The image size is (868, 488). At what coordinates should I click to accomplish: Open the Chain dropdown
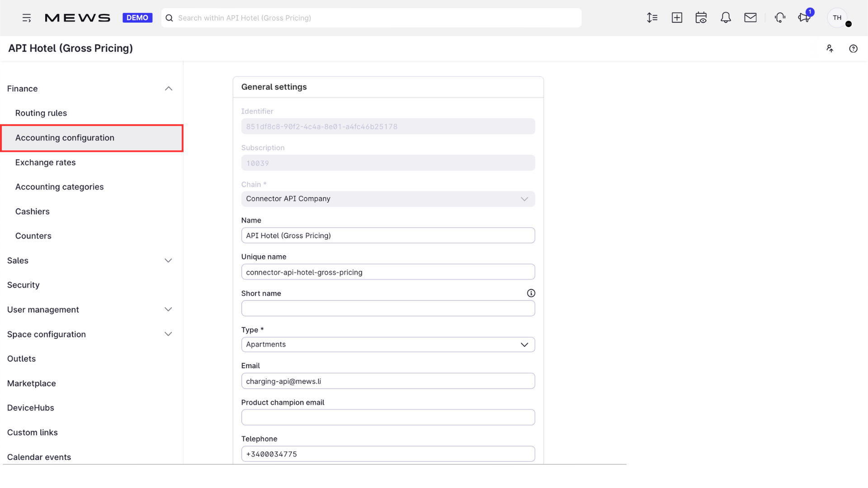388,199
